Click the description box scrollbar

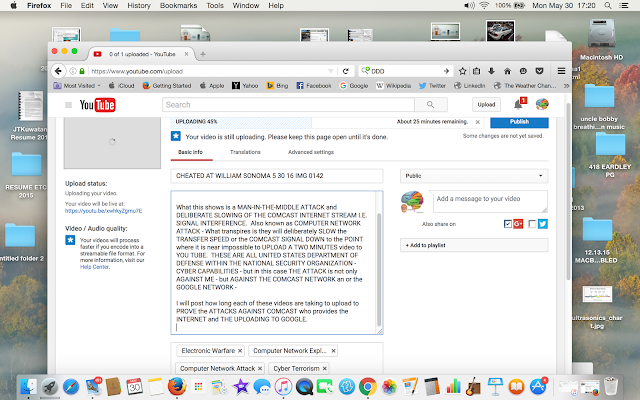(379, 269)
